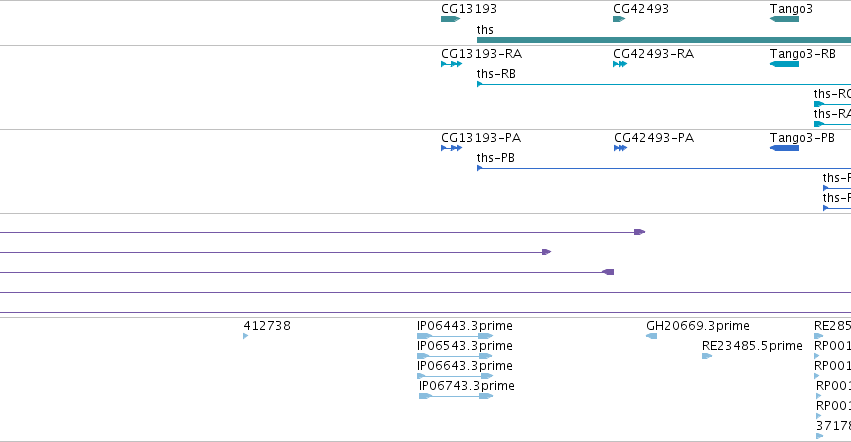851x442 pixels.
Task: Select the CG42493-PA protein glyph
Action: point(620,148)
